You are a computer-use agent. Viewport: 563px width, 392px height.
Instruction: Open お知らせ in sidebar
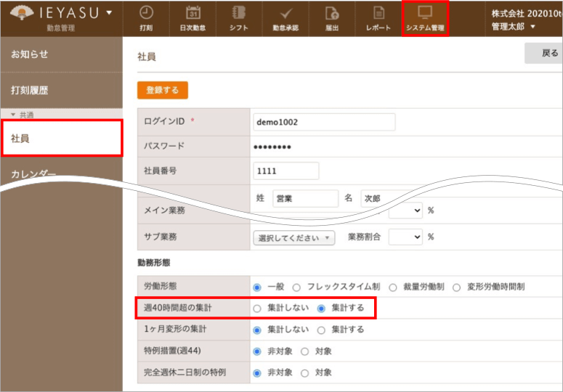point(30,54)
